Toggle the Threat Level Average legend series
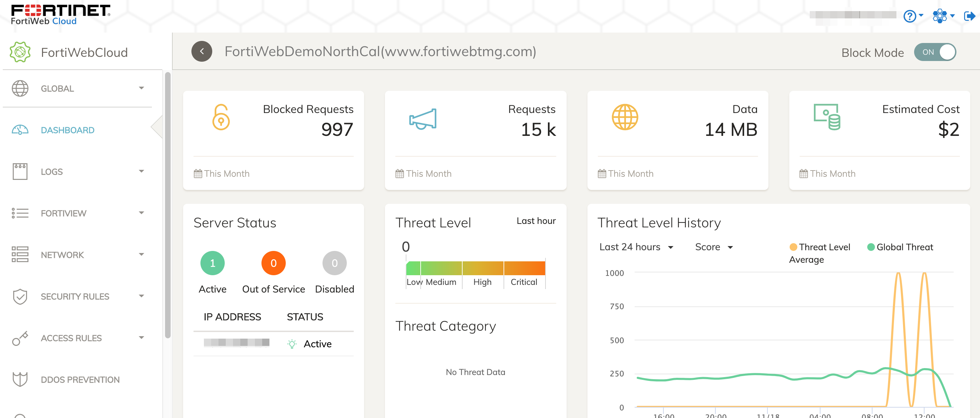 820,247
